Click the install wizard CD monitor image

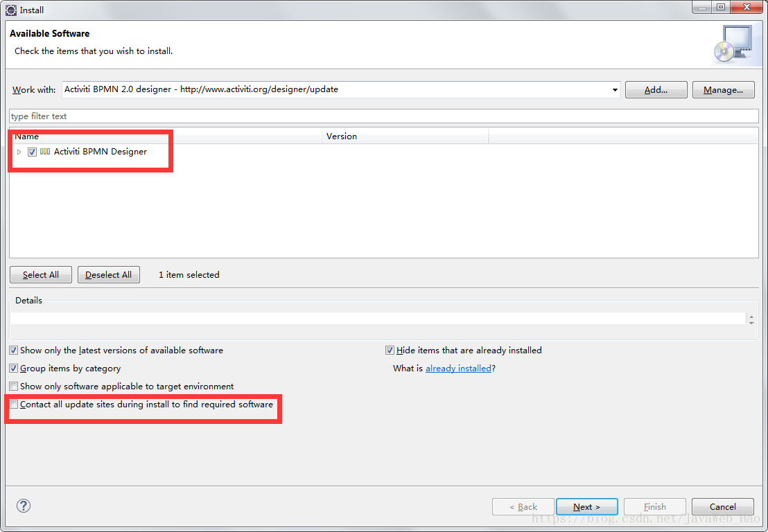(733, 44)
